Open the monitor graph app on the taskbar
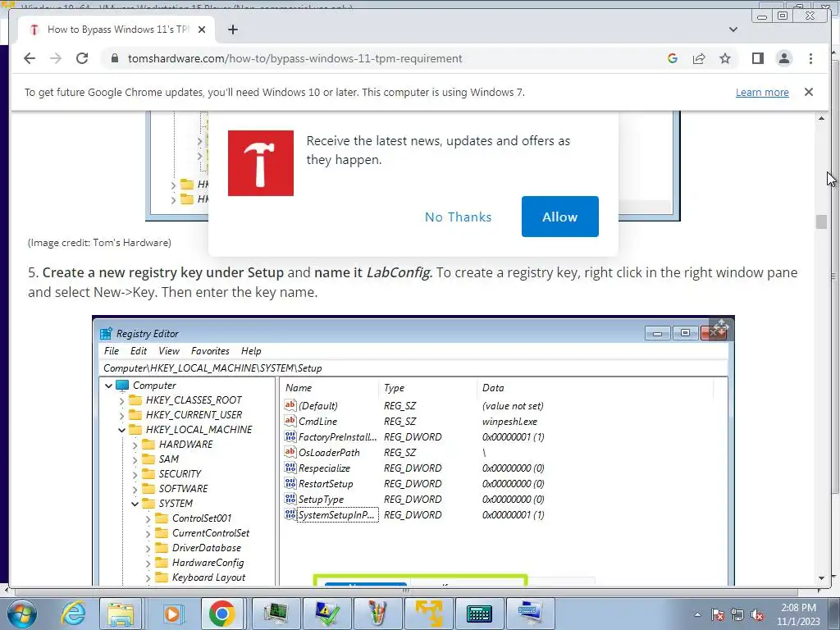This screenshot has width=840, height=630. [275, 614]
